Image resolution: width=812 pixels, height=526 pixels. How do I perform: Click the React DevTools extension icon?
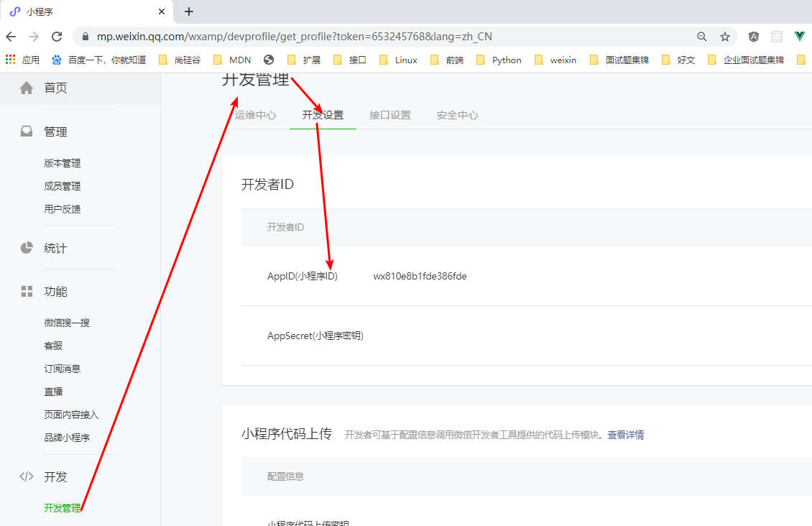[x=777, y=37]
